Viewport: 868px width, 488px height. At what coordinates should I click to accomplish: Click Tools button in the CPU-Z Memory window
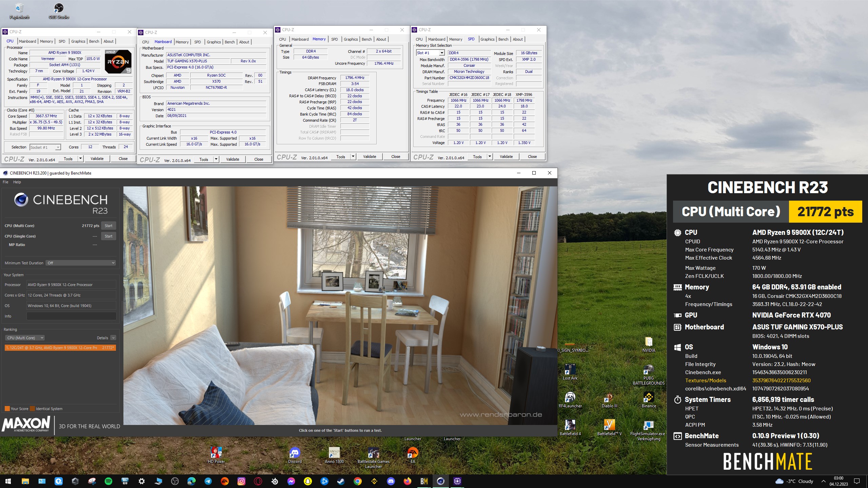tap(340, 157)
